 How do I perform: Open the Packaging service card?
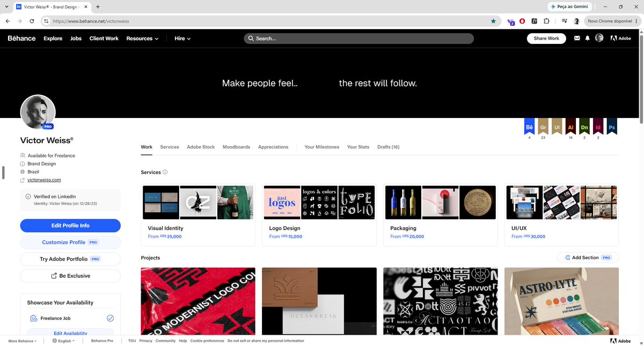coord(440,215)
